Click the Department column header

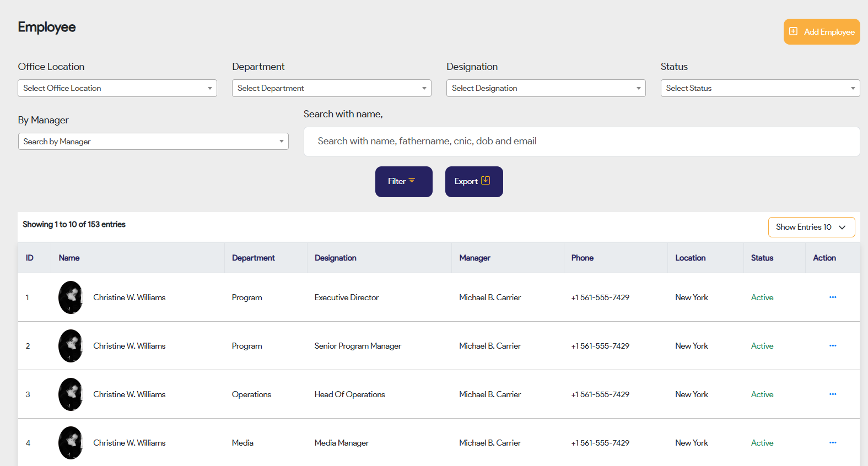pyautogui.click(x=253, y=258)
